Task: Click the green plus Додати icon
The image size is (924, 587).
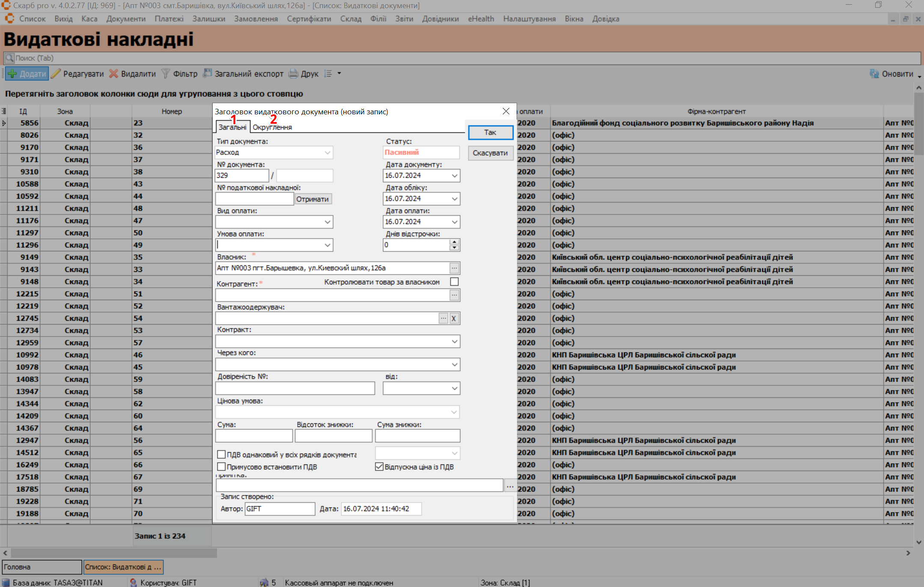Action: tap(13, 74)
